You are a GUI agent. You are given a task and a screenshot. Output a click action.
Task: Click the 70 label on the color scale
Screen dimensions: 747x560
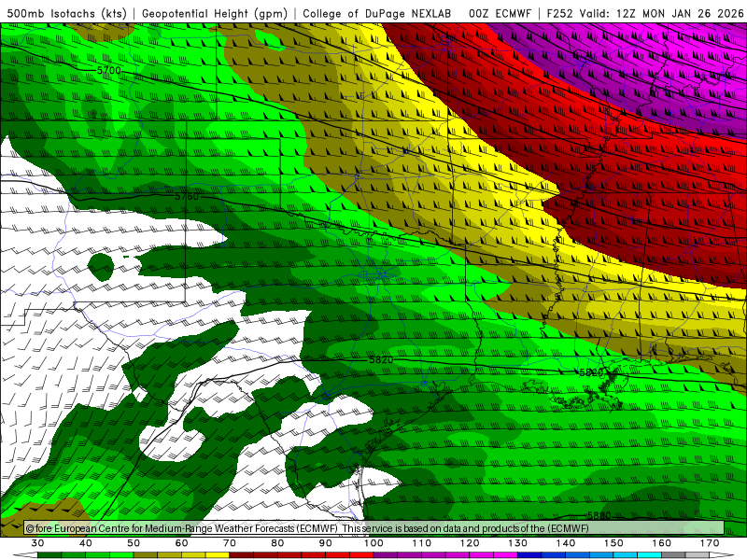230,543
